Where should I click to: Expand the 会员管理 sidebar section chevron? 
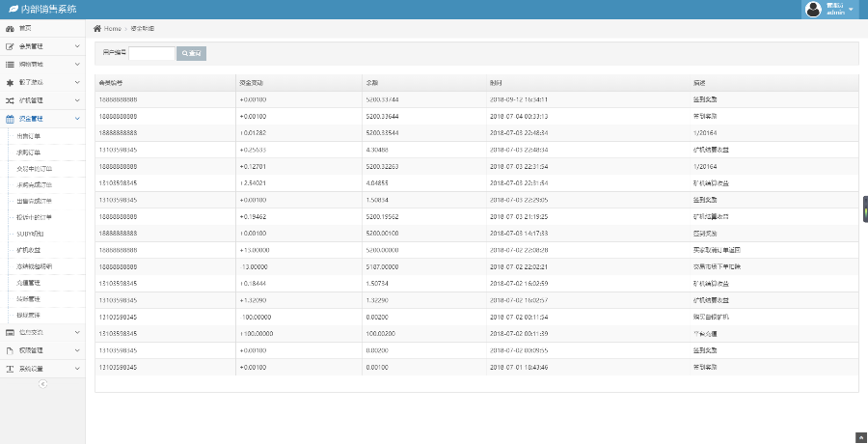[77, 46]
